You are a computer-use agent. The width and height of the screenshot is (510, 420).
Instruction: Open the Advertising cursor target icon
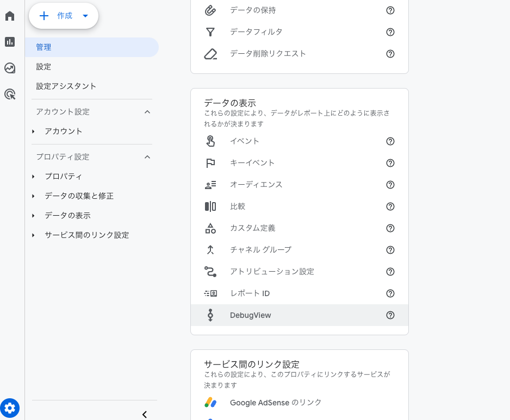[x=10, y=95]
